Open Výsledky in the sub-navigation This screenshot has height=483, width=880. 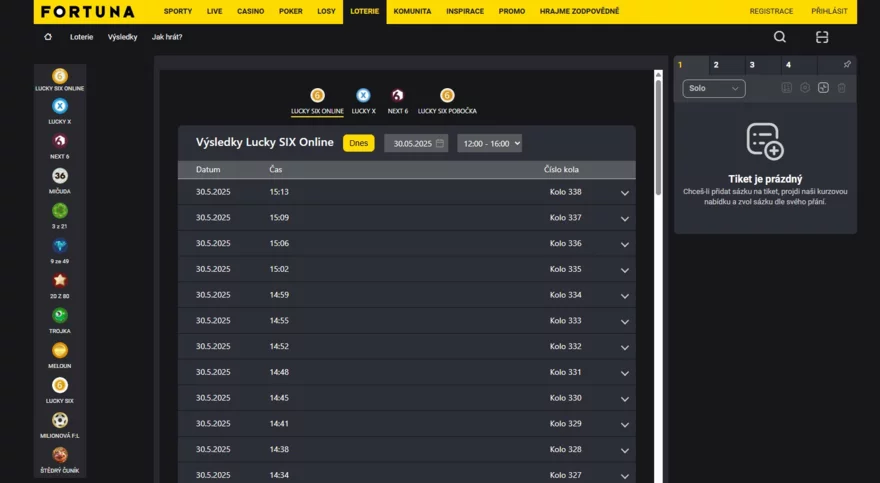pos(122,37)
